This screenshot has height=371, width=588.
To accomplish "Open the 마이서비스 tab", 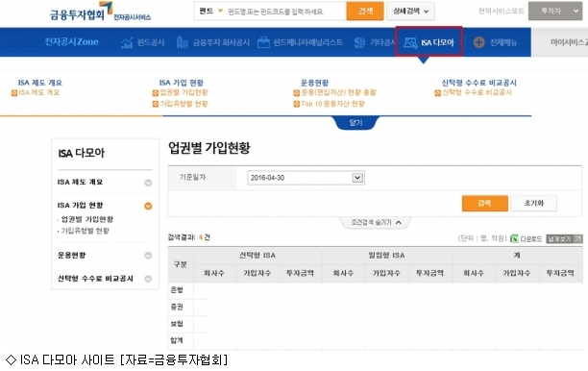I will [x=569, y=42].
